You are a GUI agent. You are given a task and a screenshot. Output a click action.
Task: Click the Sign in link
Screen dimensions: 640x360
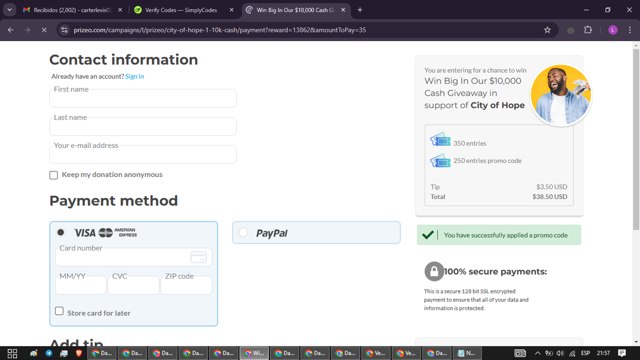click(x=134, y=76)
